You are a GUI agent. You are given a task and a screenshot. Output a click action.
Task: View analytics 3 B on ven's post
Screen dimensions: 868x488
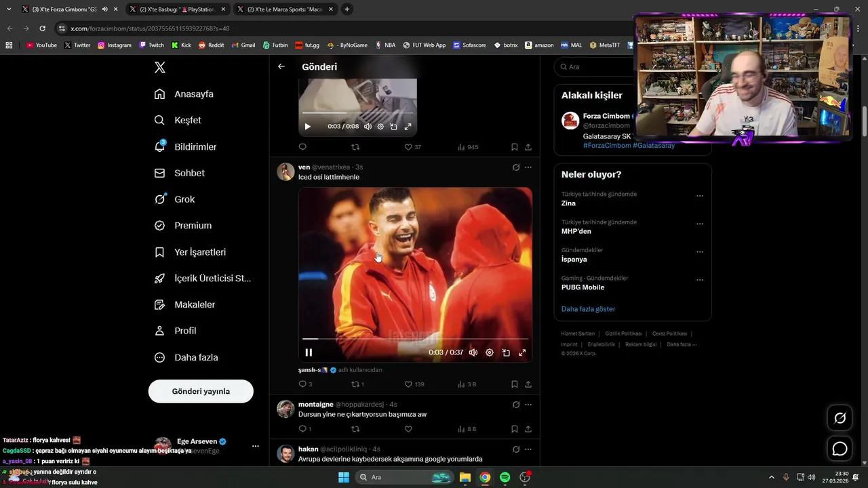(x=467, y=384)
